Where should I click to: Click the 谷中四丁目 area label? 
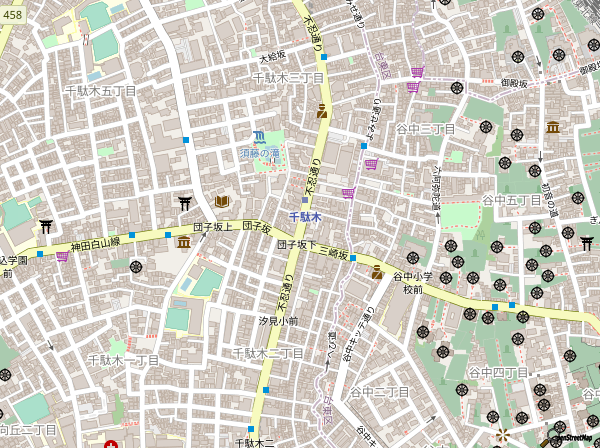click(497, 371)
